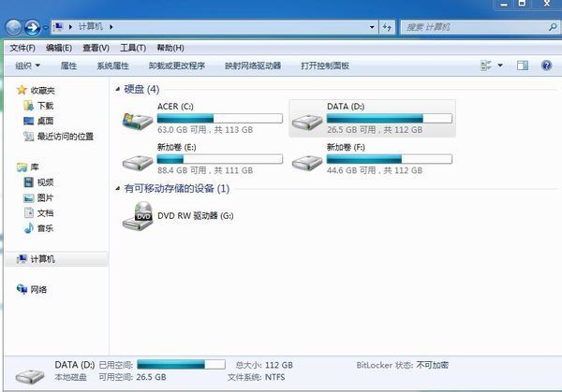Screen dimensions: 562x392
Task: Select 计算机 breadcrumb in address bar
Action: tap(91, 26)
